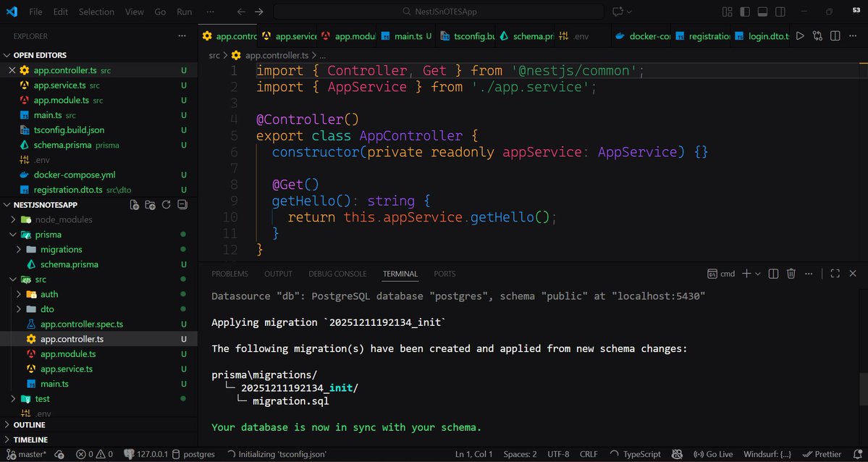Create a new folder in NESTJSNOTESAPP
Image resolution: width=868 pixels, height=462 pixels.
pos(150,205)
